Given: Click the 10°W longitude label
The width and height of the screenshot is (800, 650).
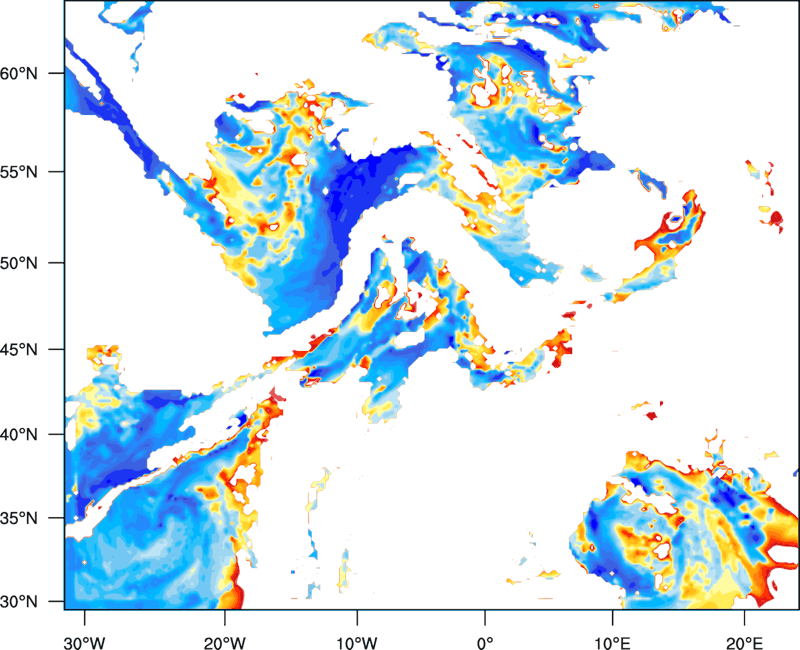Looking at the screenshot, I should tap(357, 643).
